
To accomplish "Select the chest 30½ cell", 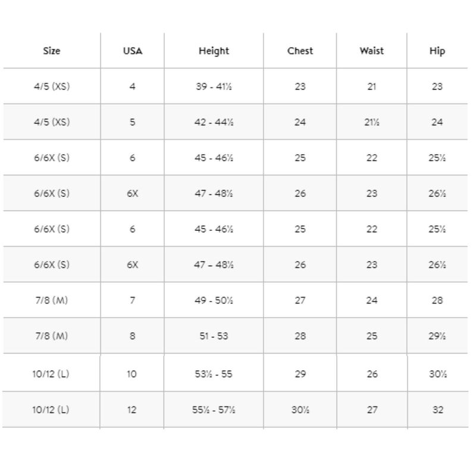I will point(300,409).
